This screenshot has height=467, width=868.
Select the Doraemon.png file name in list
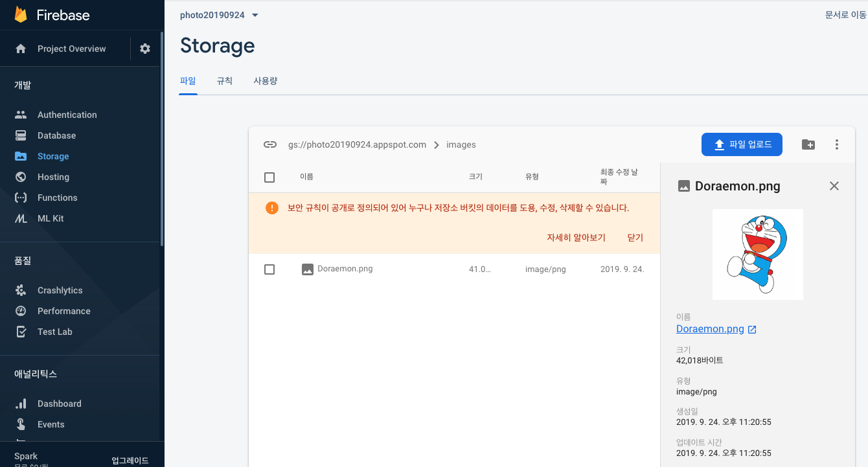[x=345, y=269]
